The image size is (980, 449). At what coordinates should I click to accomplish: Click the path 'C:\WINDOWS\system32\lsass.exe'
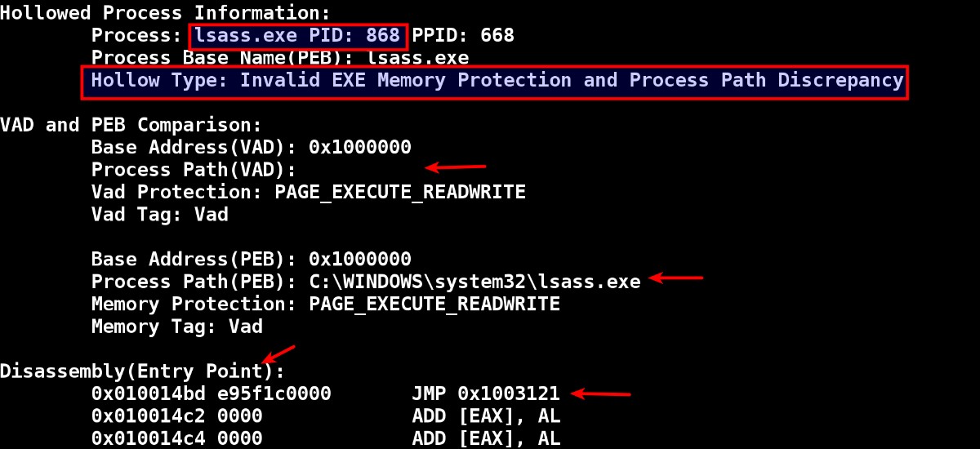click(474, 282)
